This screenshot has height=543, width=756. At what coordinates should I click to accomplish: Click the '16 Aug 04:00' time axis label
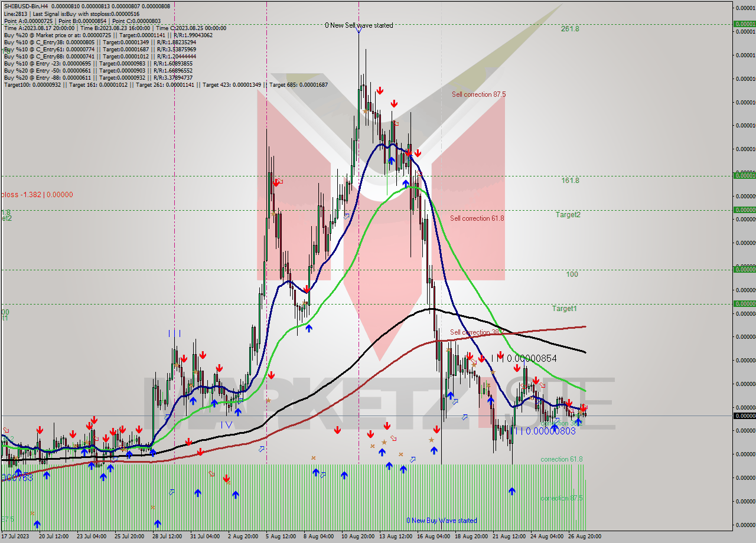coord(432,537)
